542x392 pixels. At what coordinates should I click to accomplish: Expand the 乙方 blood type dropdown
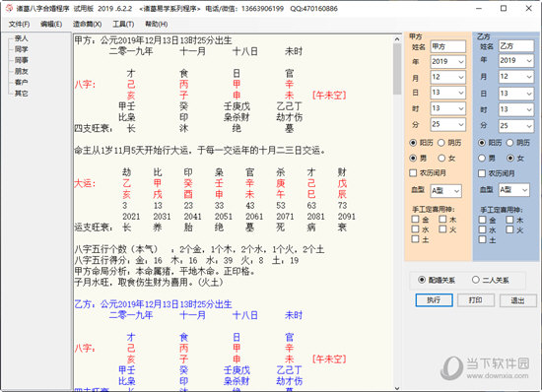[524, 190]
